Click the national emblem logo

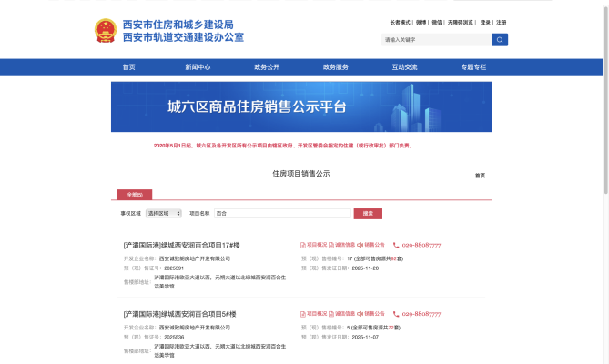[x=107, y=32]
